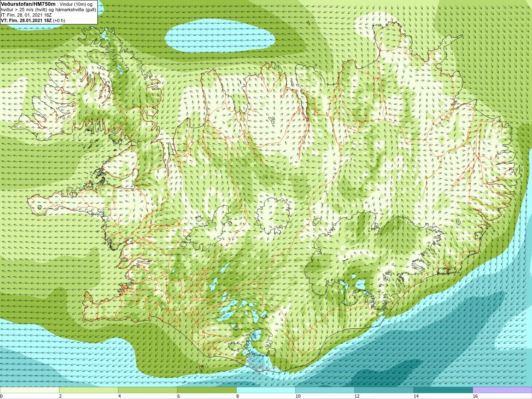This screenshot has width=532, height=399.
Task: Click the dark teal 14–16 legend swatch
Action: (x=443, y=390)
